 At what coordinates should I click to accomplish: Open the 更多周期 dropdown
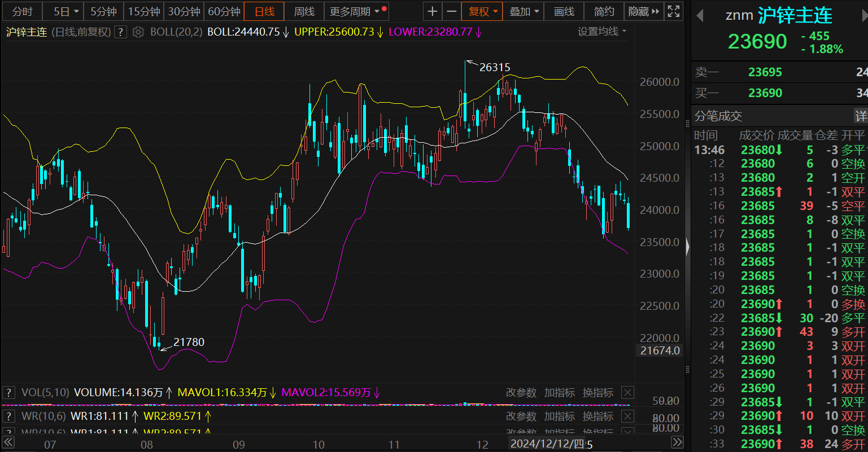[357, 11]
